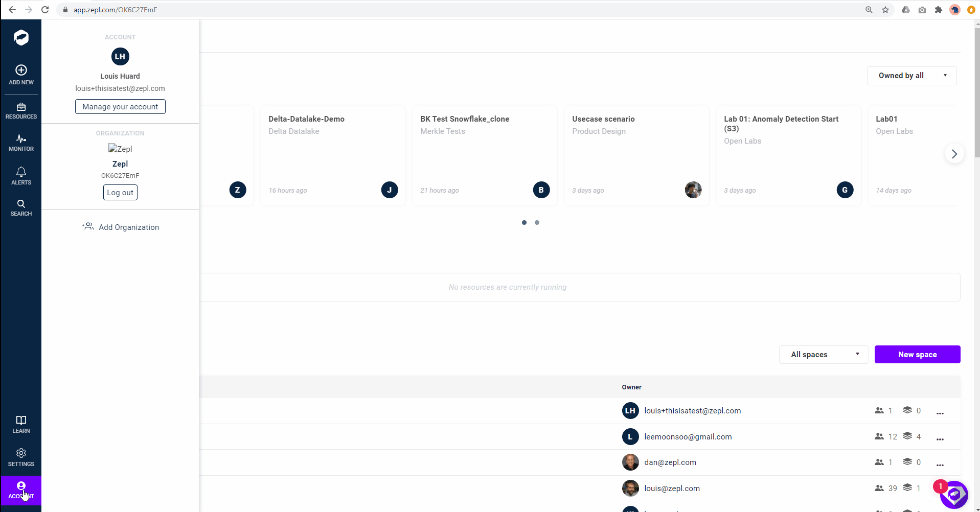The image size is (980, 512).
Task: Select the second carousel page dot
Action: 537,222
